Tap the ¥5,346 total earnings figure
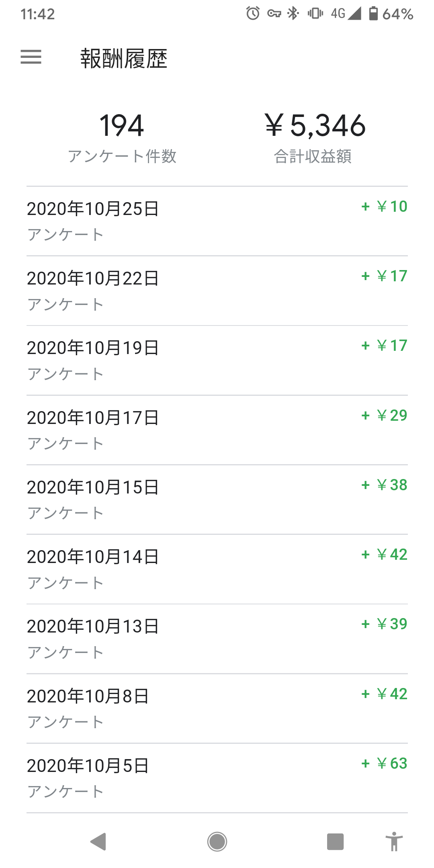This screenshot has width=434, height=868. 315,125
